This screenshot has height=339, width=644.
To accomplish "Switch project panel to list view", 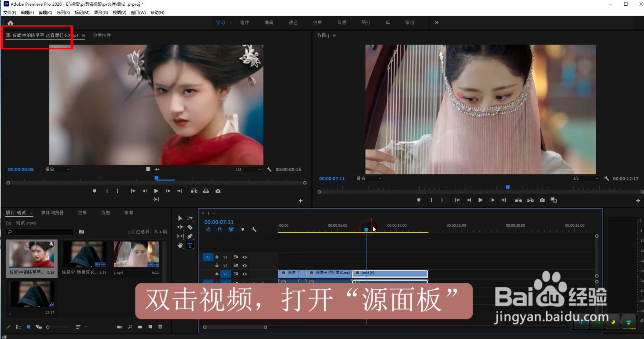I will (x=19, y=327).
